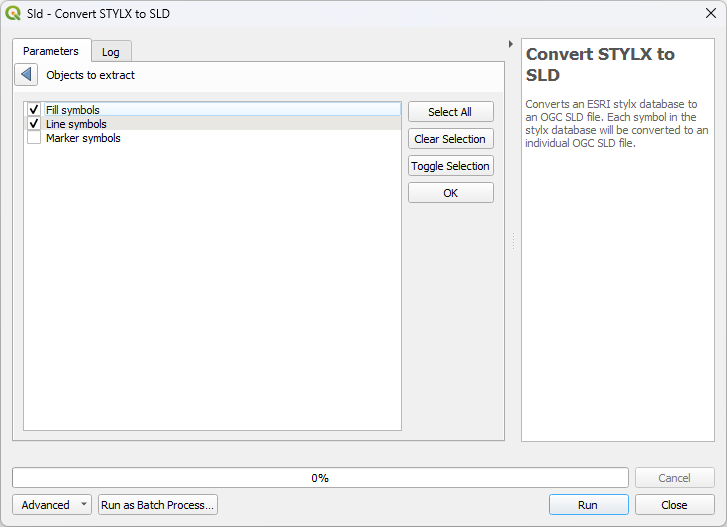Click the greyed-out Cancel button

coord(674,477)
